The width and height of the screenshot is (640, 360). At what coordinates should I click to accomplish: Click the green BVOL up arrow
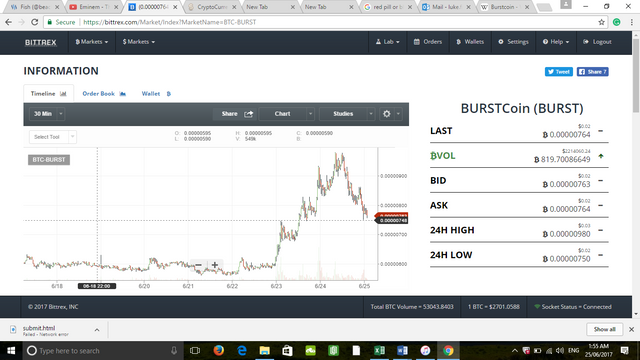point(601,156)
